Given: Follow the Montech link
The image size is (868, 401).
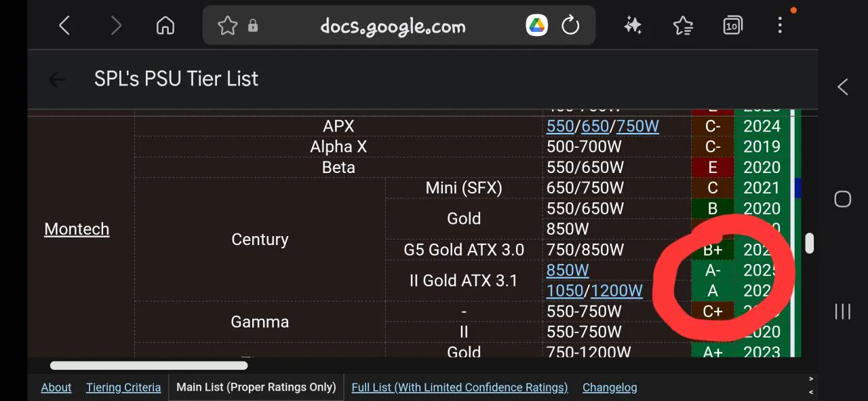Looking at the screenshot, I should pyautogui.click(x=77, y=229).
